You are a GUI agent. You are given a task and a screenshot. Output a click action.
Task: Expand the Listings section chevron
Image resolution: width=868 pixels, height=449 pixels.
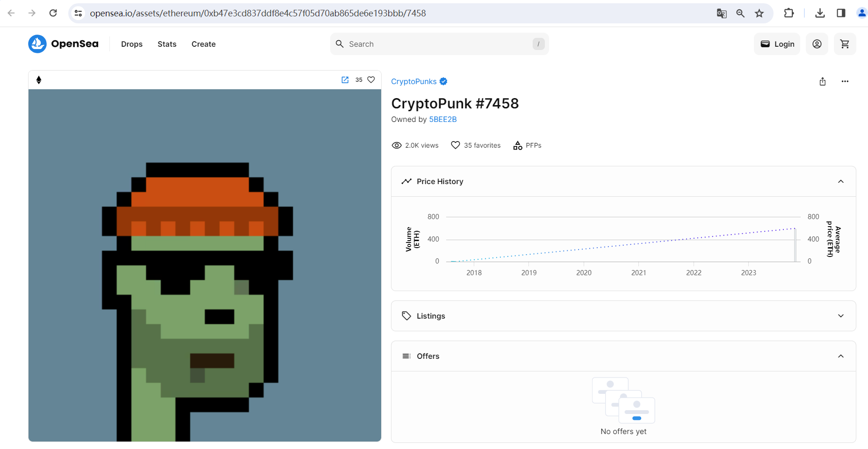(841, 316)
